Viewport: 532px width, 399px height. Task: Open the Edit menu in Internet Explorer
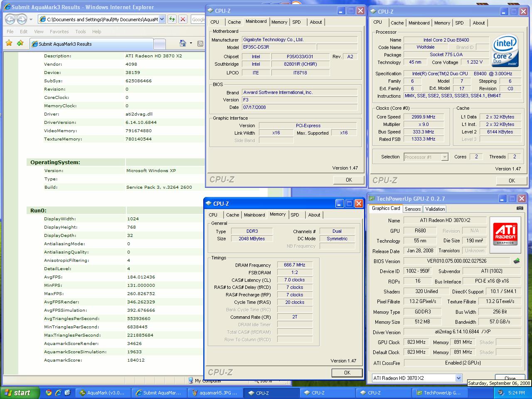coord(24,32)
